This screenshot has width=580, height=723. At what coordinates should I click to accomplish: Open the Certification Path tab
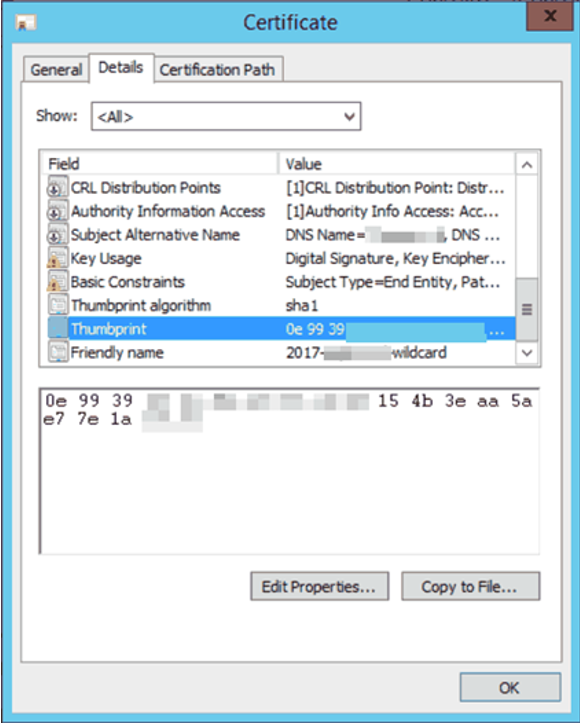pos(218,70)
